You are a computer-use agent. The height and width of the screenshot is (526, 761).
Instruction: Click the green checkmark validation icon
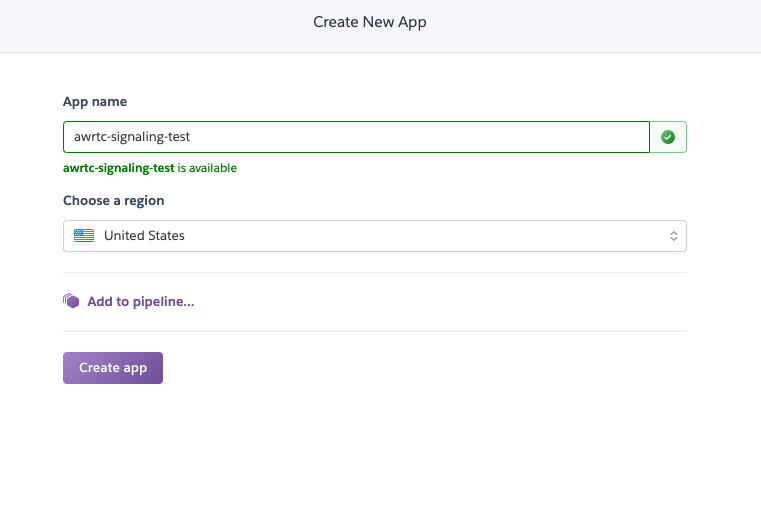668,137
